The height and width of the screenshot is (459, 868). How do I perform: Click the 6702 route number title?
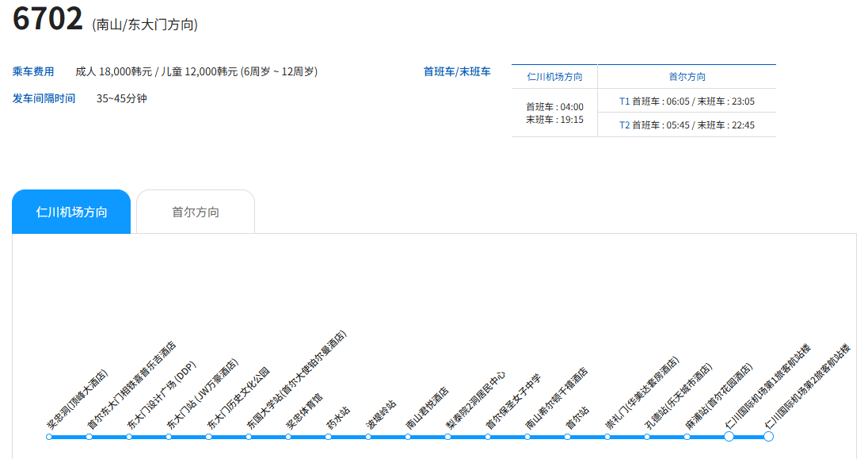(48, 19)
